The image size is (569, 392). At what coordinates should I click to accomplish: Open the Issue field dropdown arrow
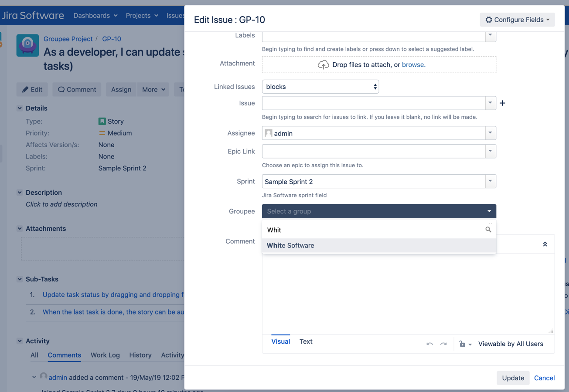(x=491, y=103)
